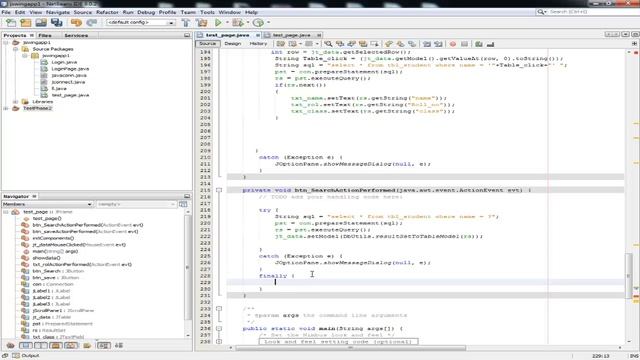Open the Tools menu
The width and height of the screenshot is (640, 360).
(x=207, y=12)
